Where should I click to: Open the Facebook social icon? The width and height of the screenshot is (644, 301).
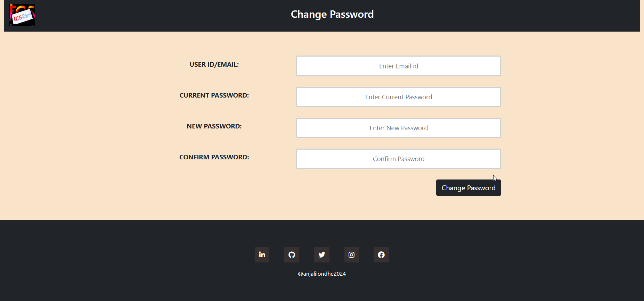381,255
